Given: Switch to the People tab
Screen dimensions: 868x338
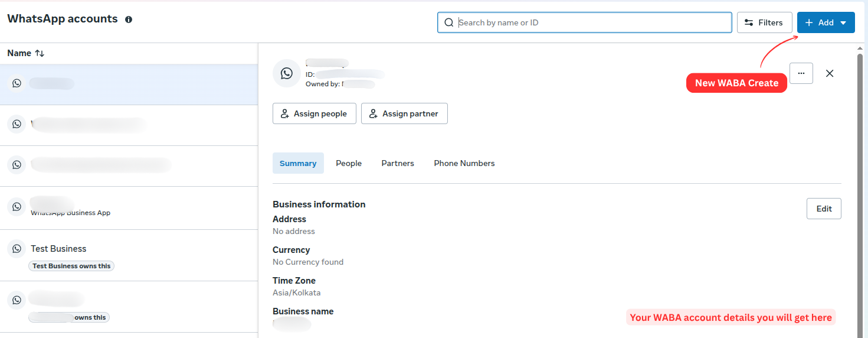Looking at the screenshot, I should (x=349, y=163).
